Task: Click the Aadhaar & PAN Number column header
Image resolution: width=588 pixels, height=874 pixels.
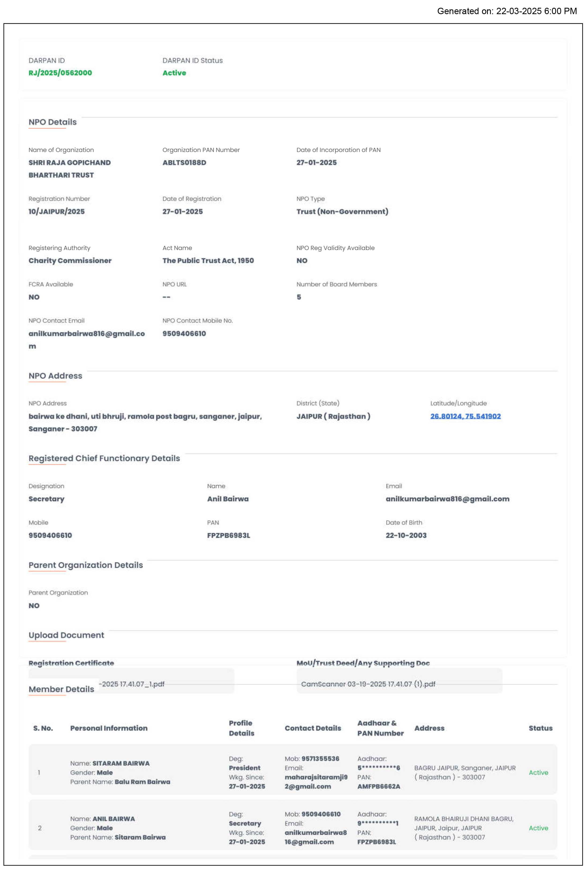Action: 380,728
